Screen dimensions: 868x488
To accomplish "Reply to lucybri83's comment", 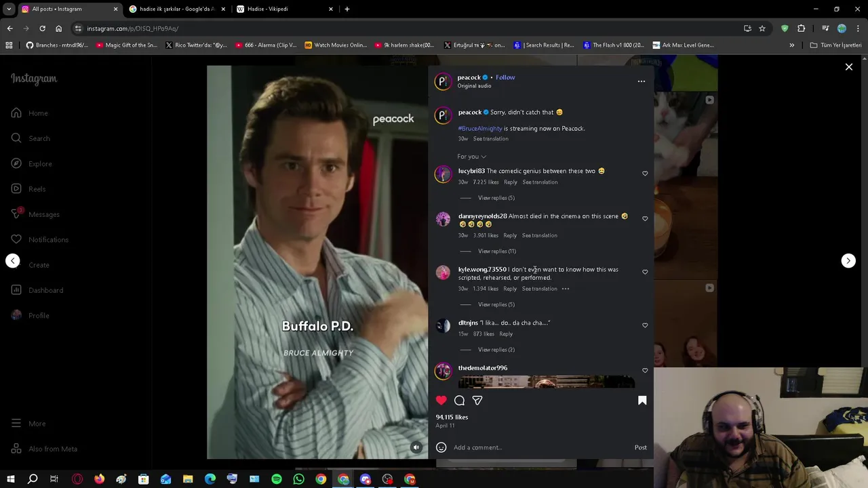I will [511, 182].
